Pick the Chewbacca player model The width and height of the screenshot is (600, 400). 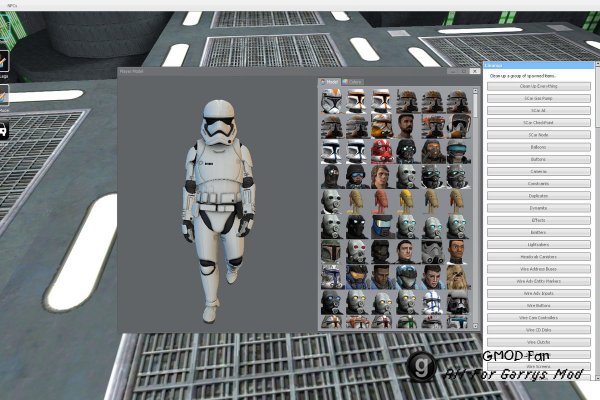(x=457, y=277)
